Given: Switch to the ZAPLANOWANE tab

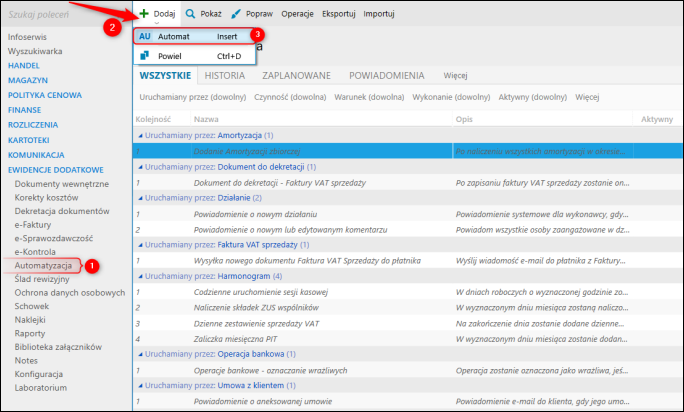Looking at the screenshot, I should pyautogui.click(x=296, y=76).
